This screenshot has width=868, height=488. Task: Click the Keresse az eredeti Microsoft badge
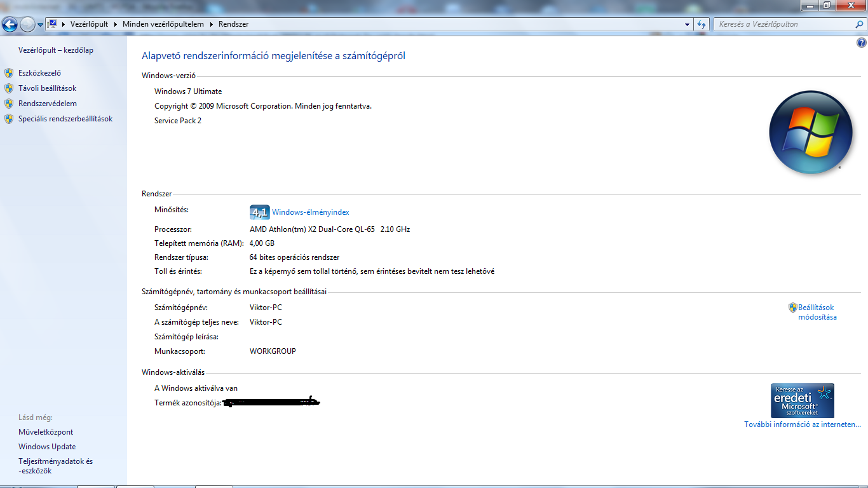click(802, 400)
